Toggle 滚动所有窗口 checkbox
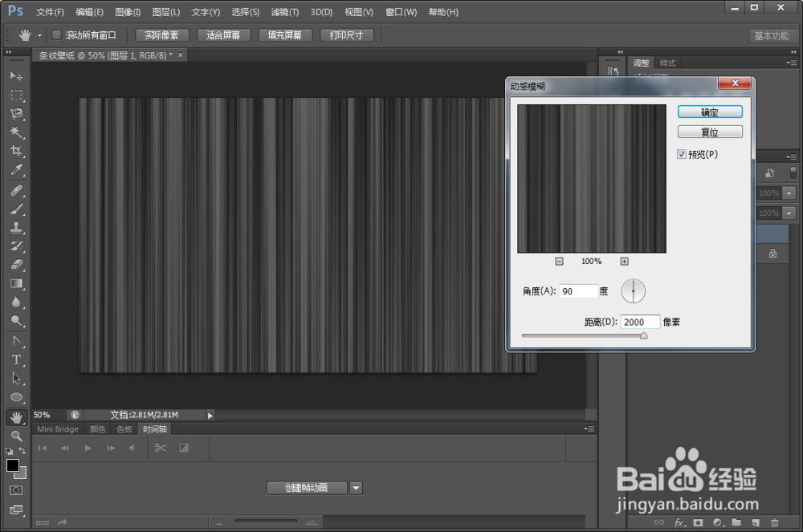Viewport: 803px width, 532px height. click(x=56, y=35)
